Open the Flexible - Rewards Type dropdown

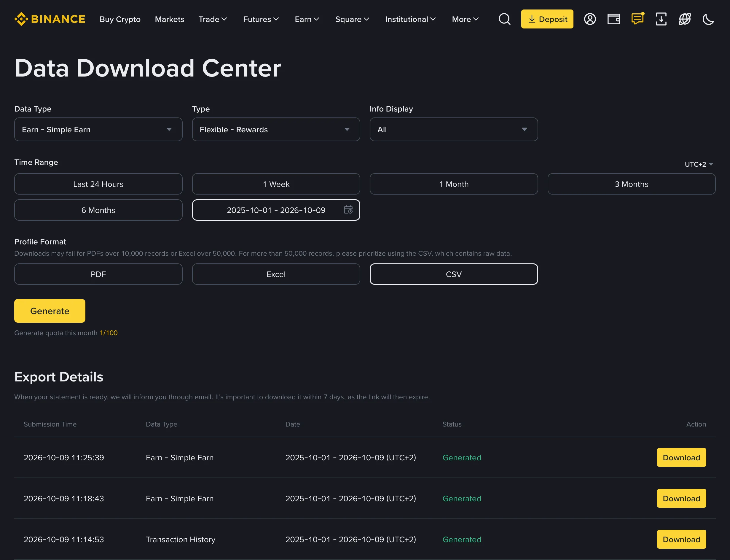pyautogui.click(x=276, y=129)
